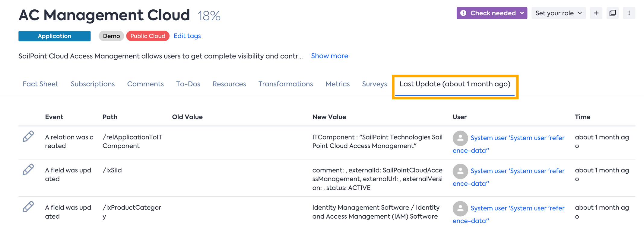Viewport: 644px width, 228px height.
Task: Click 'A relation was created' event text
Action: [69, 141]
